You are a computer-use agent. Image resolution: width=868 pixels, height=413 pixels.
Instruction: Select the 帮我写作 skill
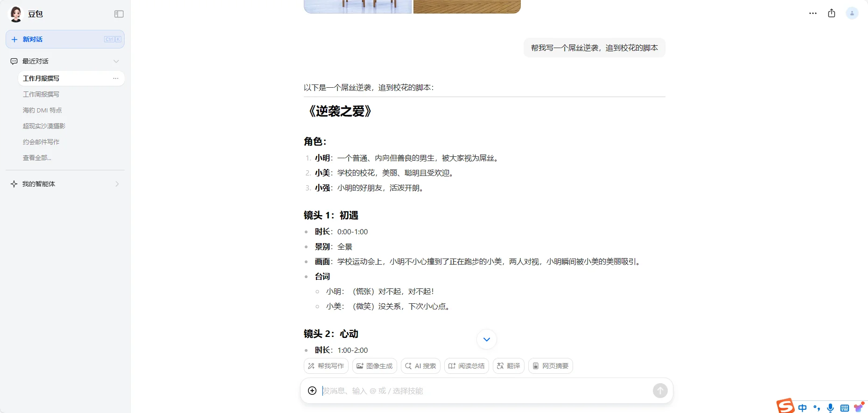pos(326,366)
